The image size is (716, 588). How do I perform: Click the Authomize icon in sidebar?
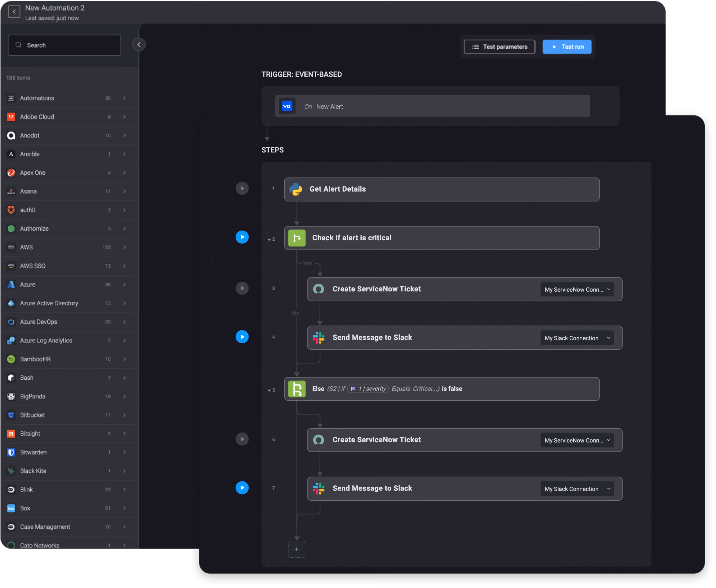point(11,229)
